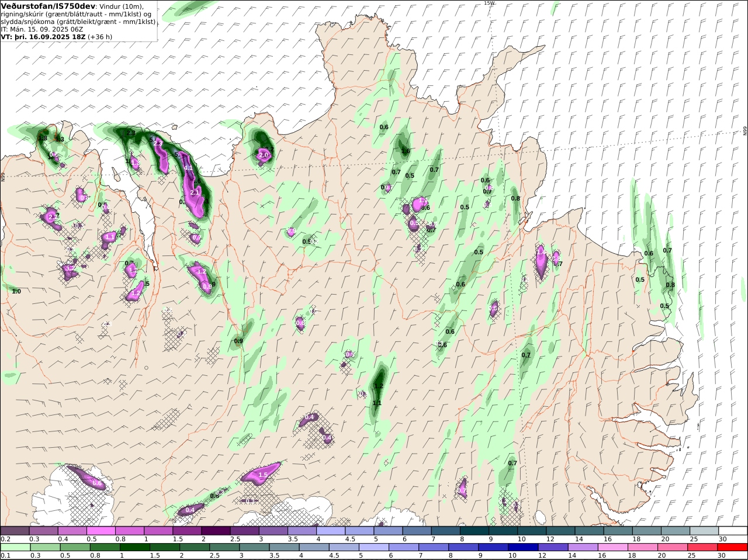
Task: Click the 2.0 precipitation value on the map
Action: click(x=263, y=155)
